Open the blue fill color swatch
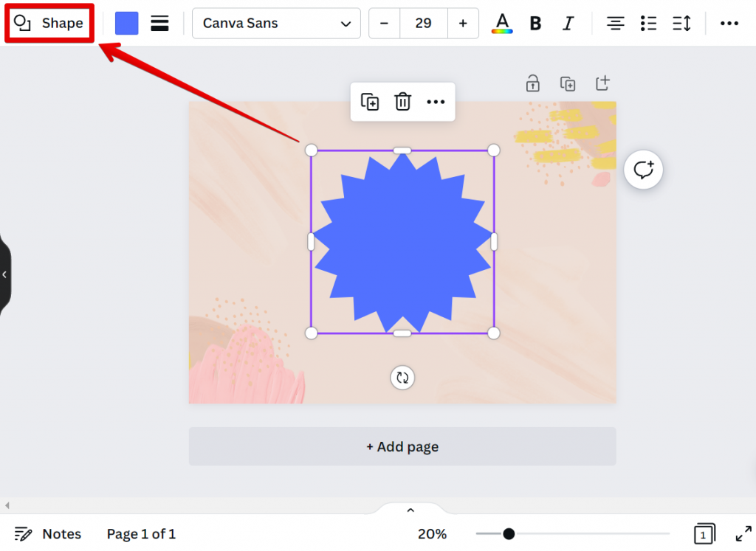Viewport: 756px width, 551px height. 127,24
